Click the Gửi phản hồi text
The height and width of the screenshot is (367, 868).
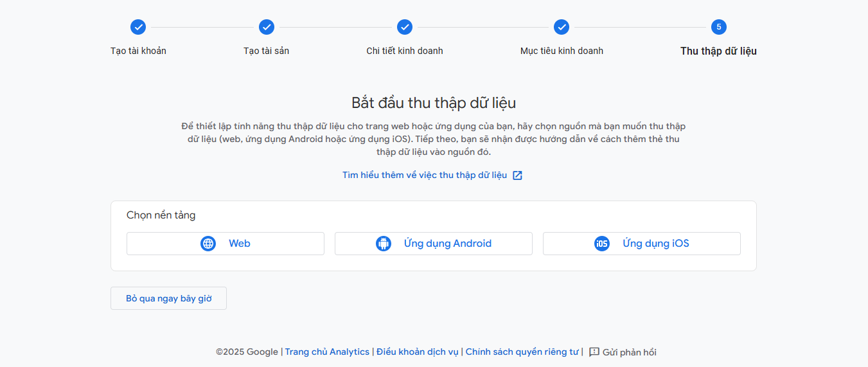[630, 352]
